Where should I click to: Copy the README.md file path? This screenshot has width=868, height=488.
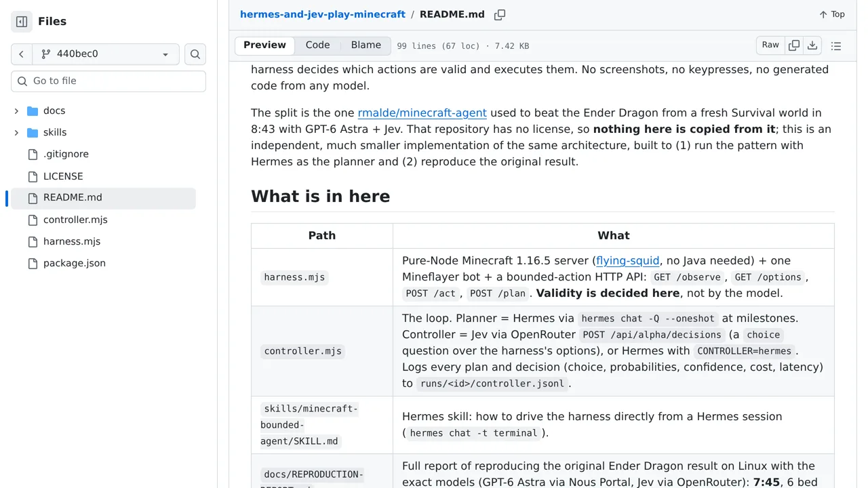(500, 14)
